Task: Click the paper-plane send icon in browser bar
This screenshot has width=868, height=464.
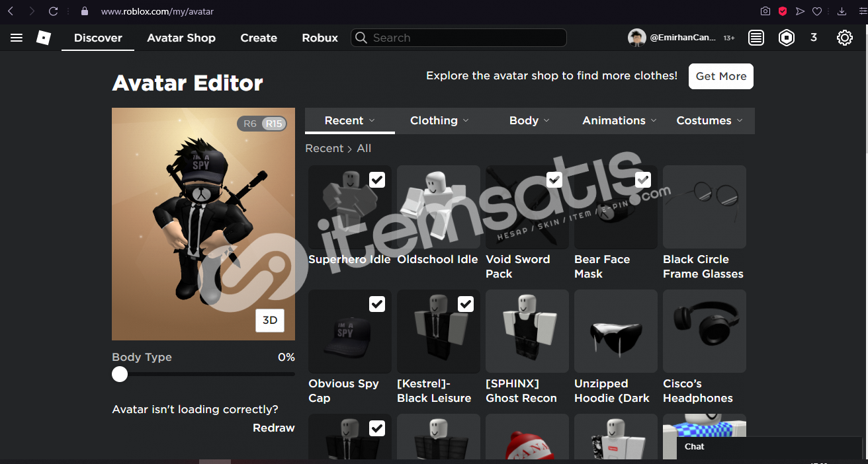Action: (x=800, y=11)
